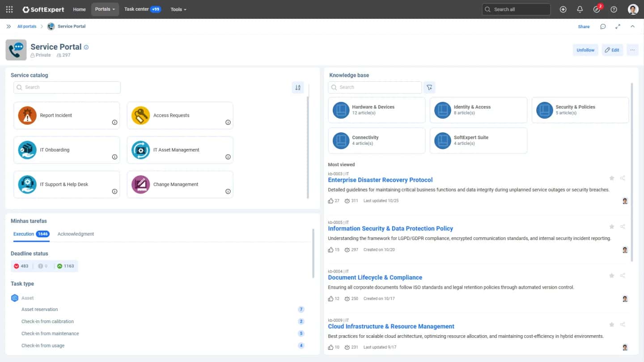Viewport: 644px width, 362px height.
Task: Share Information Security & Data Protection Policy article
Action: (x=623, y=227)
